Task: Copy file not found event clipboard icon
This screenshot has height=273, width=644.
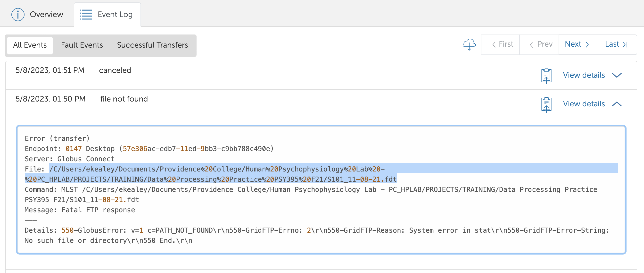Action: [x=546, y=104]
